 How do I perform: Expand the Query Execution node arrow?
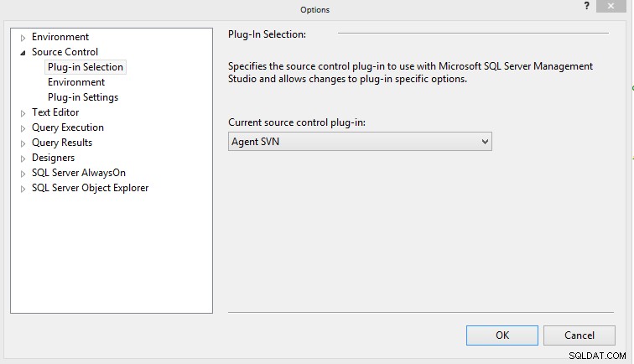coord(23,128)
